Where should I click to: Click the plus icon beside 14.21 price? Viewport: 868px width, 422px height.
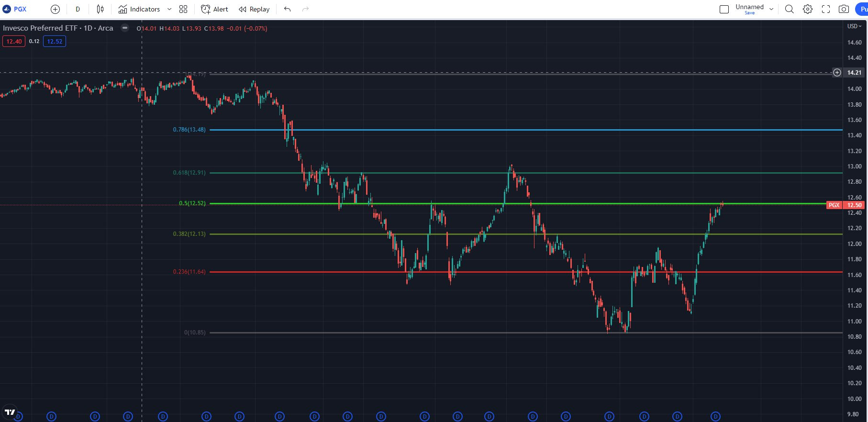point(837,73)
